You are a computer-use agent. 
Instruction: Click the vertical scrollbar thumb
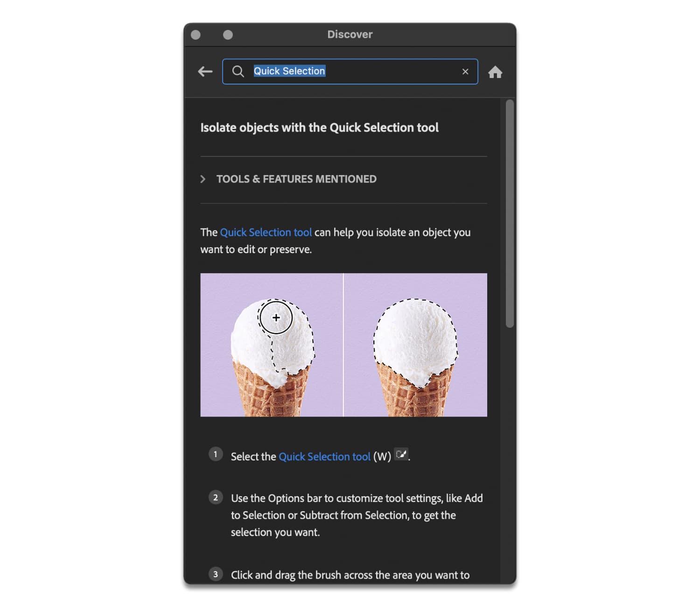(510, 213)
